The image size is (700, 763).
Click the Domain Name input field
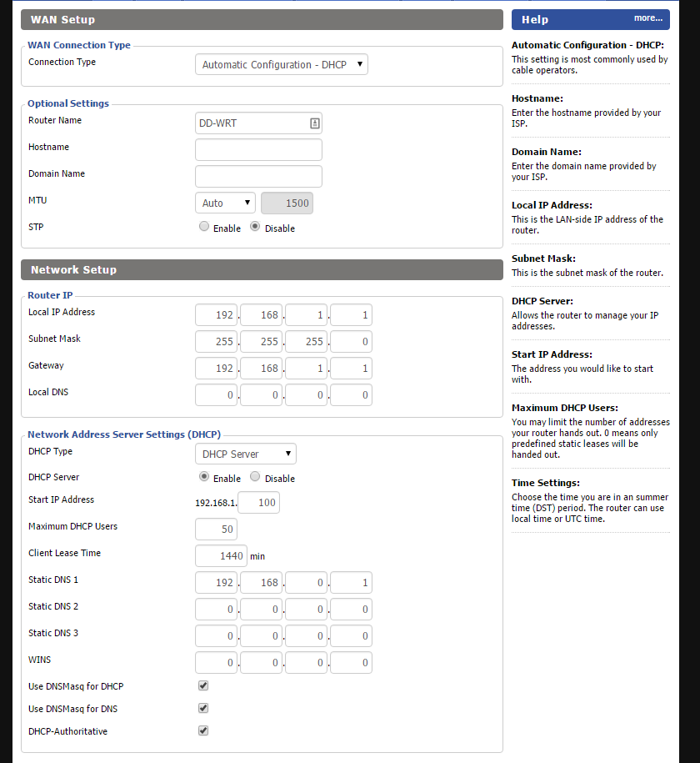coord(258,177)
